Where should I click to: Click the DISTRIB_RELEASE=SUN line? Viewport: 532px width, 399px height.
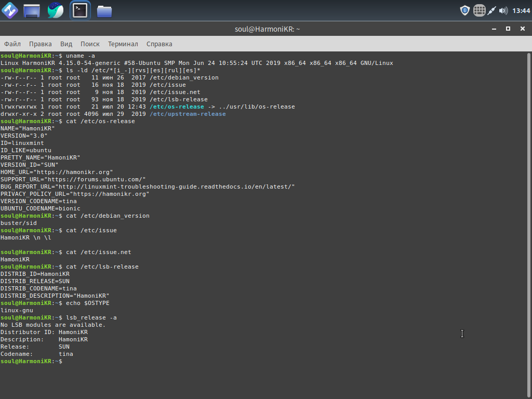click(x=35, y=281)
